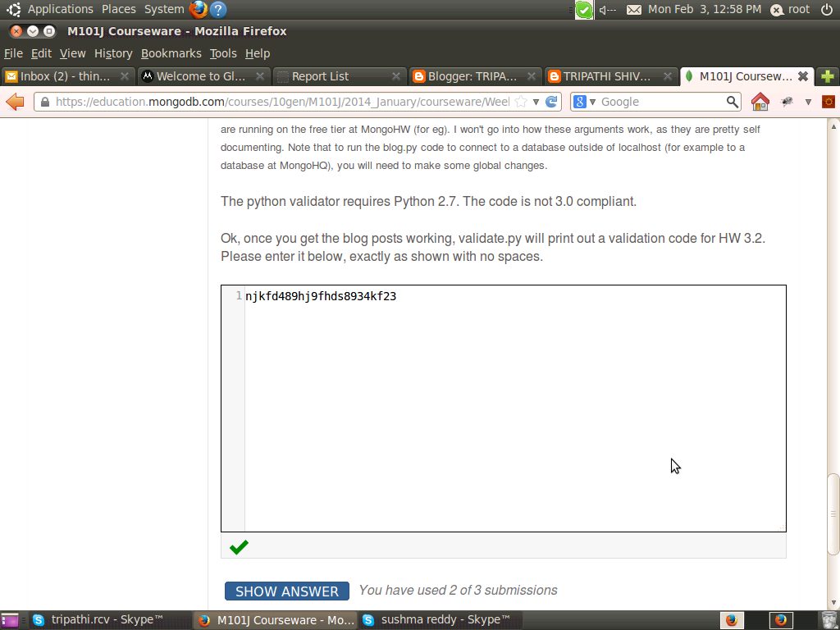This screenshot has width=840, height=630.
Task: Open a new tab with green plus
Action: click(827, 76)
